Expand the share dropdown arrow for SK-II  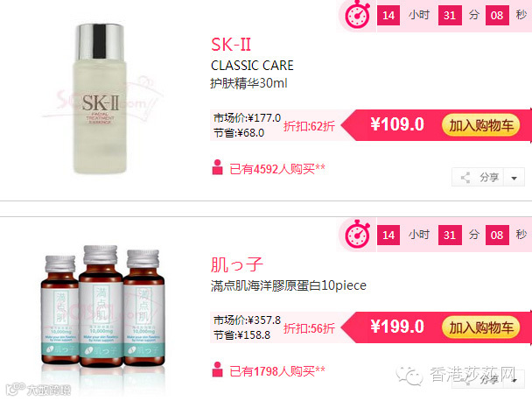coord(514,178)
